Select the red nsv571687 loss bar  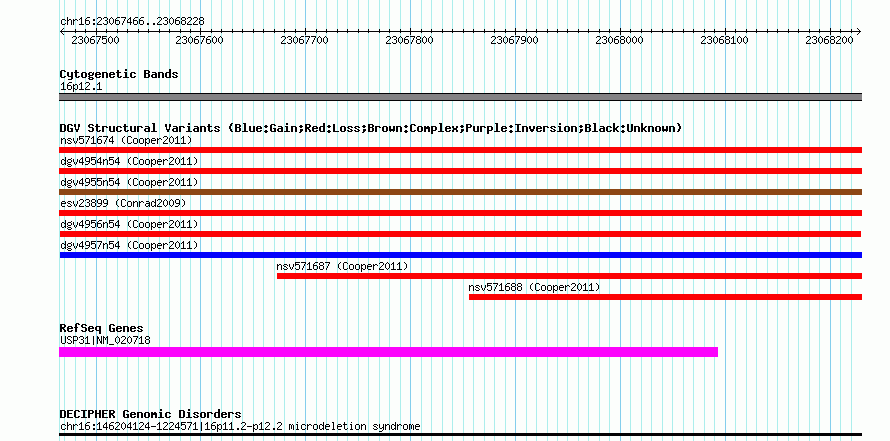(x=569, y=276)
